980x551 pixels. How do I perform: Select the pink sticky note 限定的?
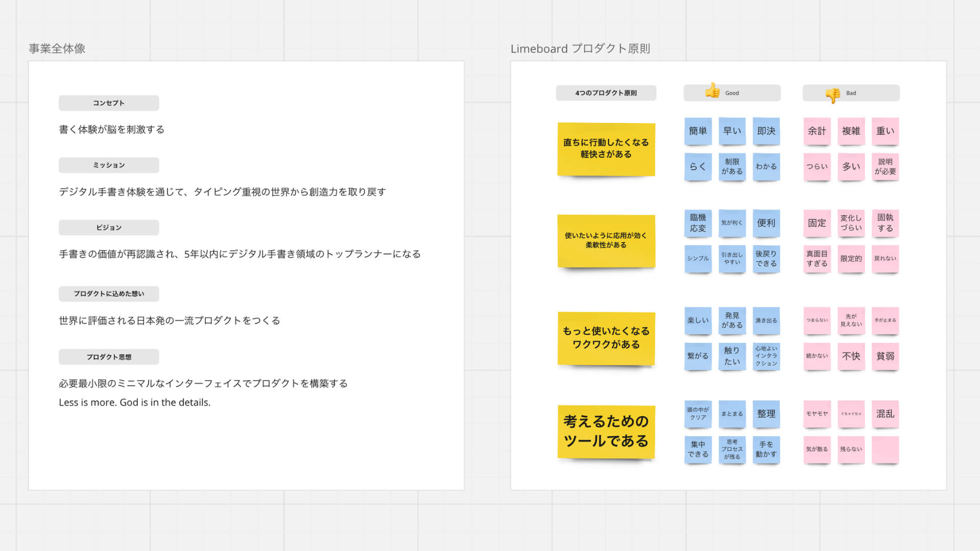tap(851, 259)
